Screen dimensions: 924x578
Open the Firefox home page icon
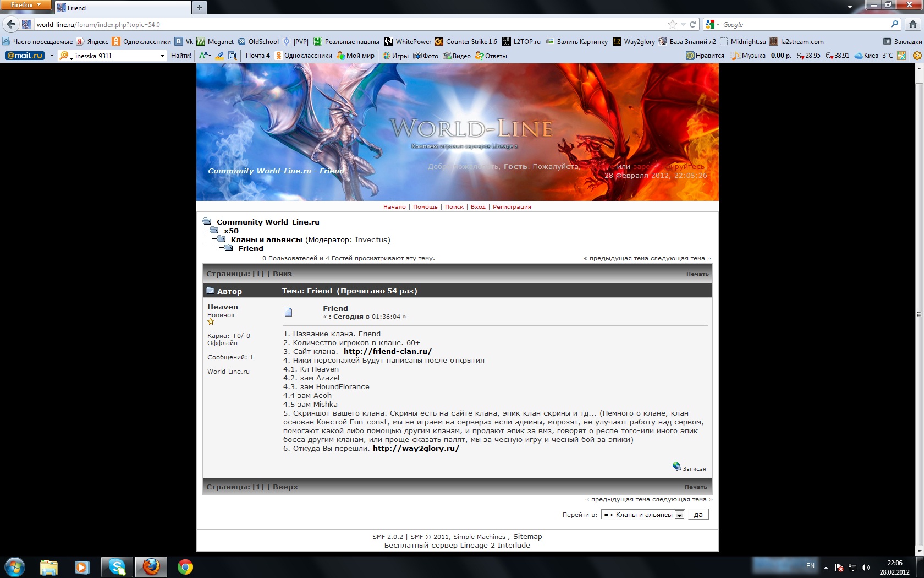pyautogui.click(x=913, y=24)
